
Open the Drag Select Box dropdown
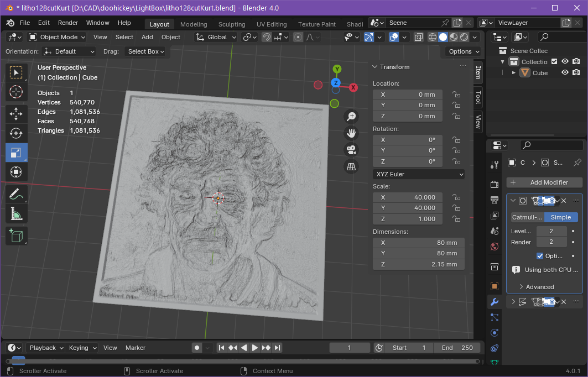pos(145,51)
